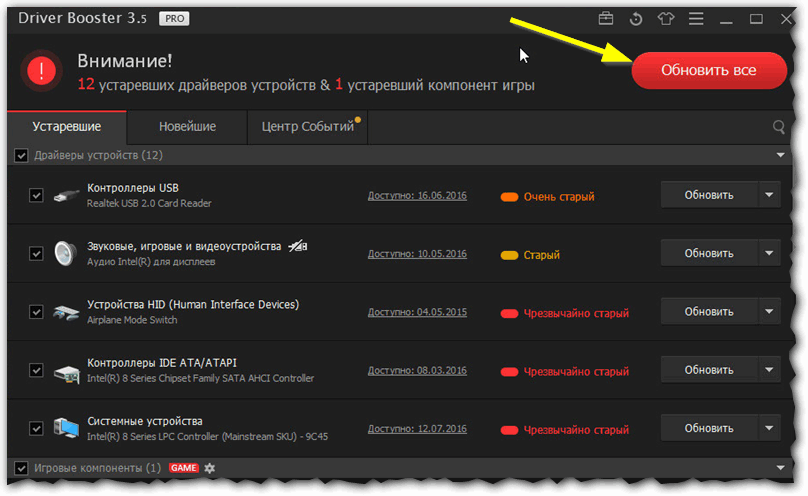Click the restore/backup history icon
Screen dimensions: 808x496
coord(636,19)
